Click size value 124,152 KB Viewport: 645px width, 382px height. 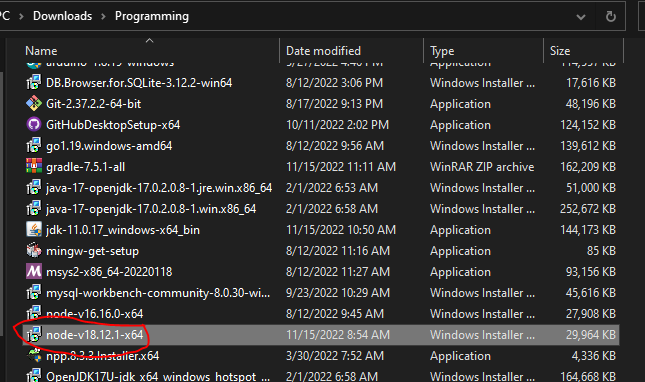click(x=588, y=125)
